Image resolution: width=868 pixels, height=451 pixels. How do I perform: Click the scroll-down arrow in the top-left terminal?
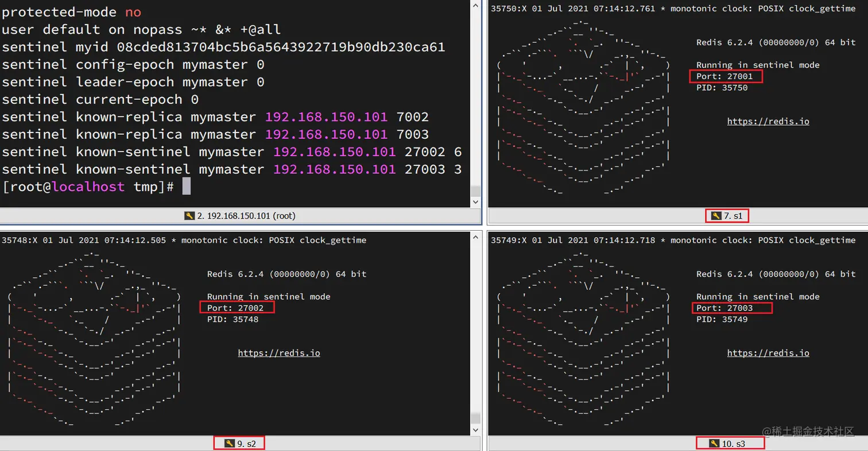pyautogui.click(x=475, y=202)
